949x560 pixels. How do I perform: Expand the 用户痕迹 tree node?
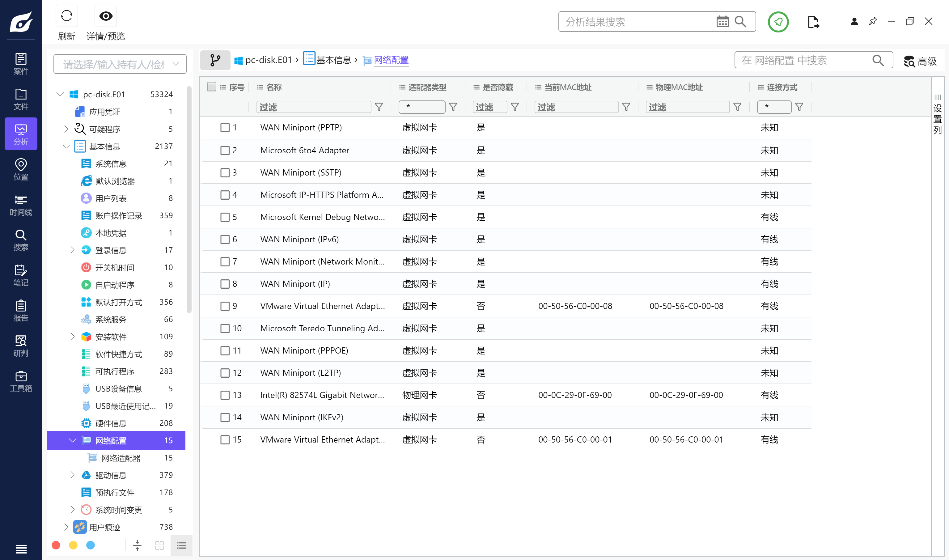(66, 527)
